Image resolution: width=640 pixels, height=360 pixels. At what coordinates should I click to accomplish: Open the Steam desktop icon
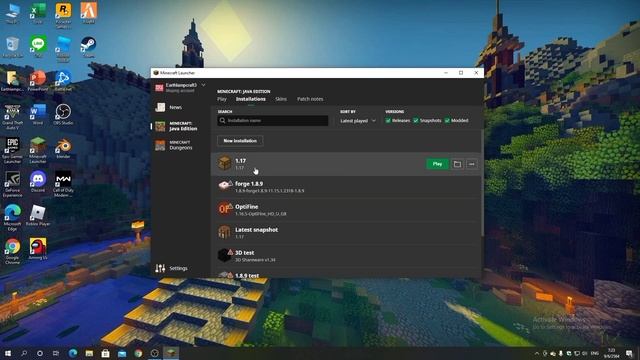click(x=88, y=47)
